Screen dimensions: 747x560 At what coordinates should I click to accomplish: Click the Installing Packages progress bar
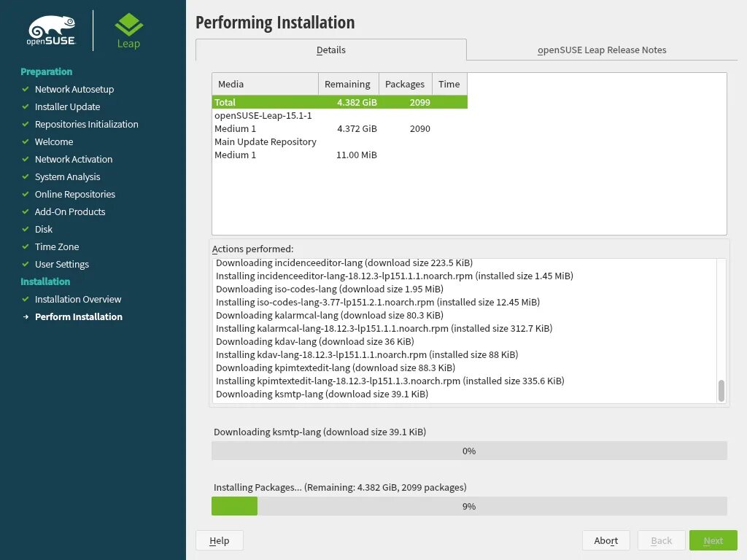(x=469, y=506)
